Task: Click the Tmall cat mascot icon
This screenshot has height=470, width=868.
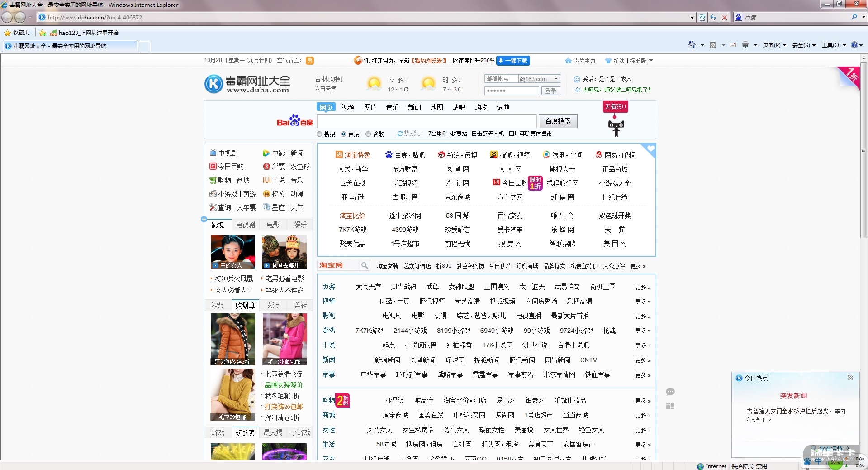Action: pos(616,127)
